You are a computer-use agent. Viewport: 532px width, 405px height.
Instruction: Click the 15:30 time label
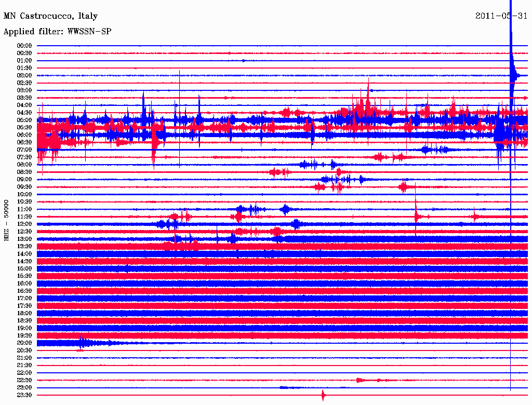pyautogui.click(x=24, y=276)
